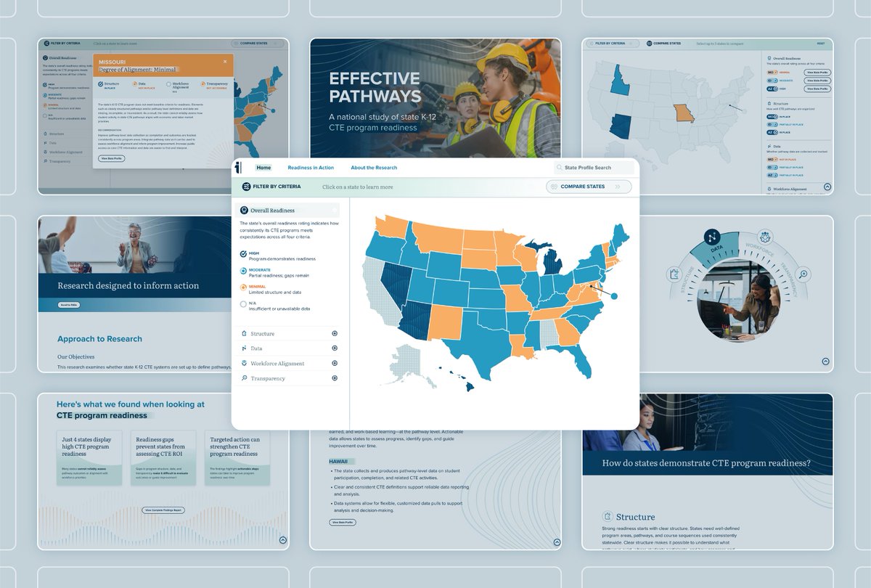Click the button under Research designed to inform action
The width and height of the screenshot is (871, 588).
click(x=69, y=305)
